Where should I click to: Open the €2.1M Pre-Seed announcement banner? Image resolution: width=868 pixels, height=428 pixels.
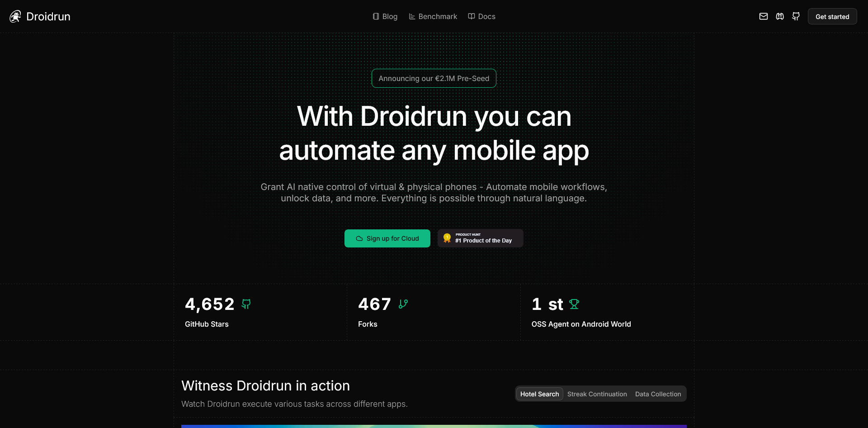434,78
